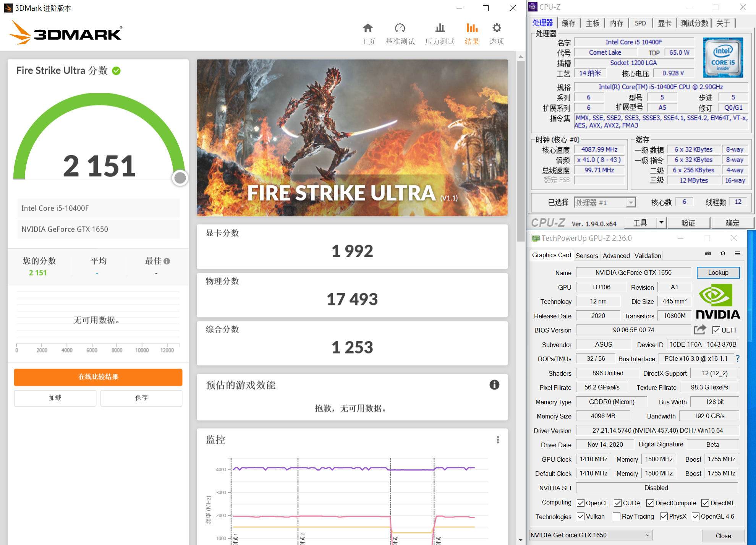Go to 3DMark home (主页) icon
756x545 pixels.
coord(368,28)
